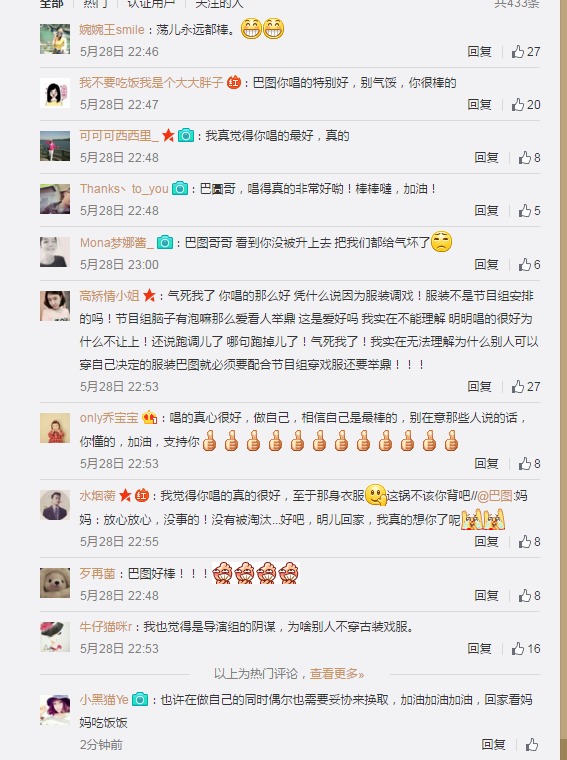Reply to 婉婉王smile's comment
567x760 pixels.
coord(479,51)
